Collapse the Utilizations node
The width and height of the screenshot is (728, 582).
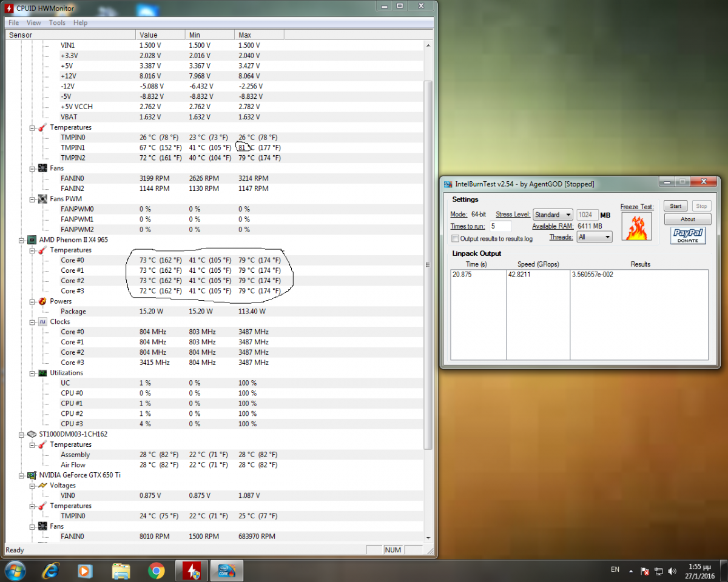[x=33, y=373]
